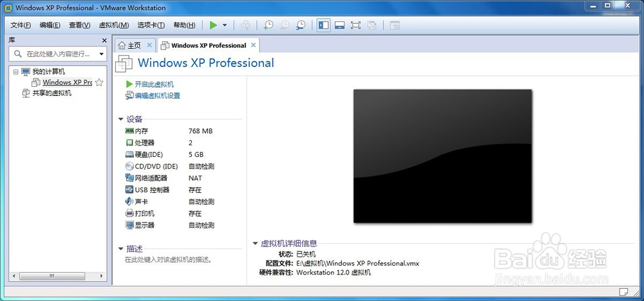The image size is (644, 301).
Task: Toggle the library sidebar view icon
Action: click(324, 26)
